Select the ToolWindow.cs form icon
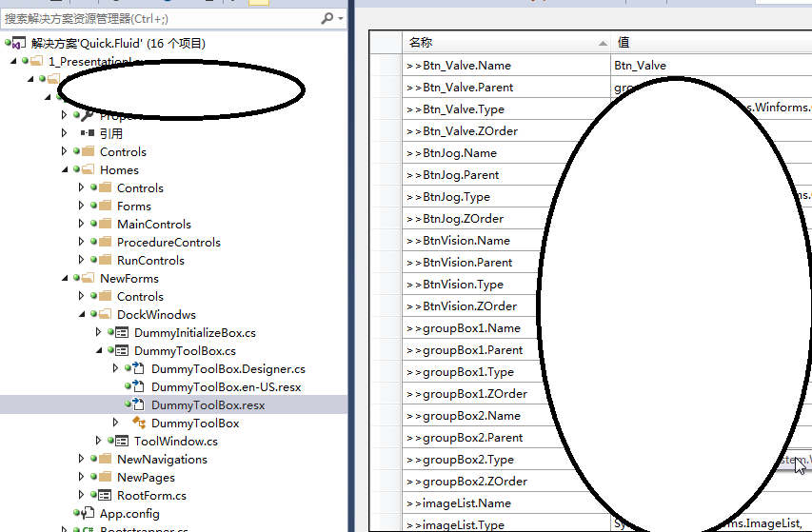 pos(122,441)
